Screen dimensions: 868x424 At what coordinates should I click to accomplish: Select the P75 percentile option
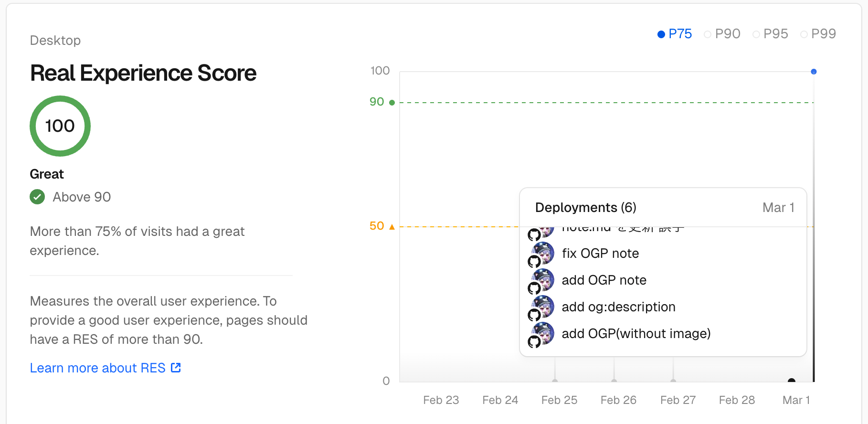click(674, 34)
